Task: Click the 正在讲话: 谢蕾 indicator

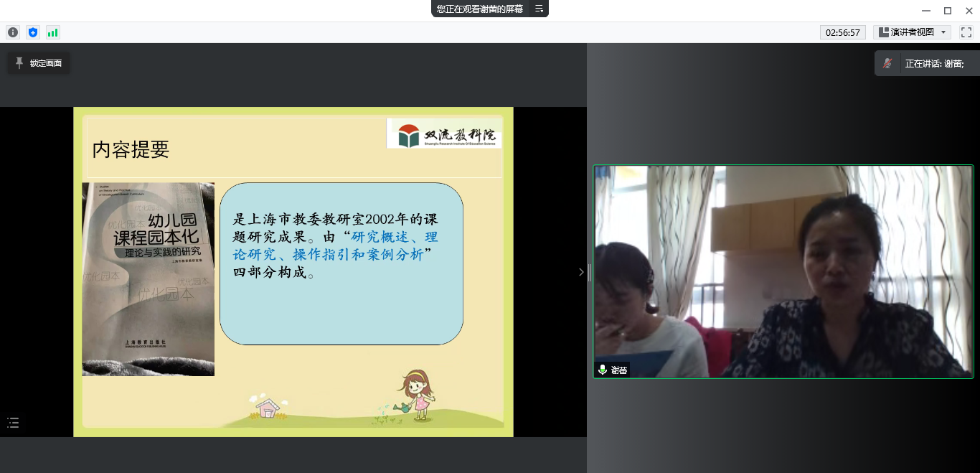Action: click(x=934, y=63)
